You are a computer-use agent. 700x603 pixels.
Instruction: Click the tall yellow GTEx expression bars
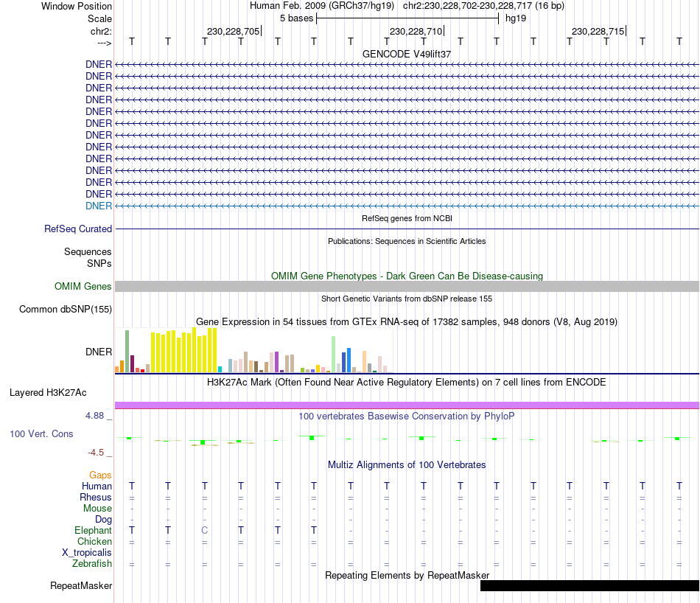tap(184, 350)
